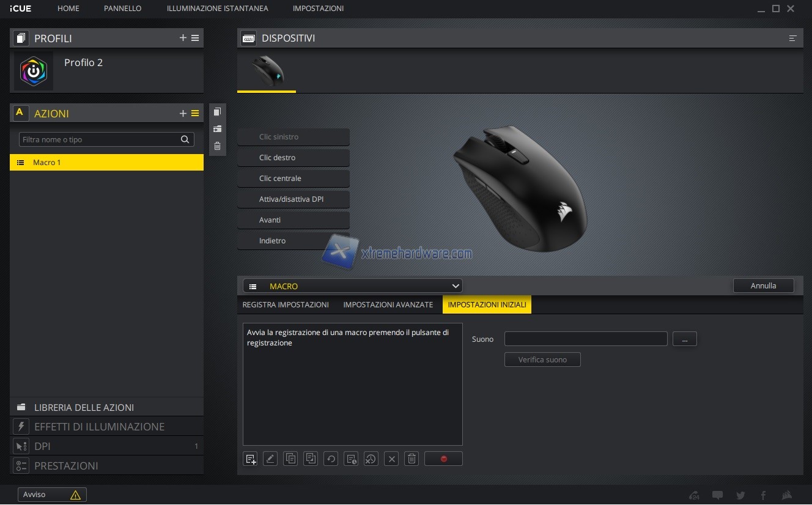Click the add new macro event icon
Screen dimensions: 812x505
pos(250,459)
